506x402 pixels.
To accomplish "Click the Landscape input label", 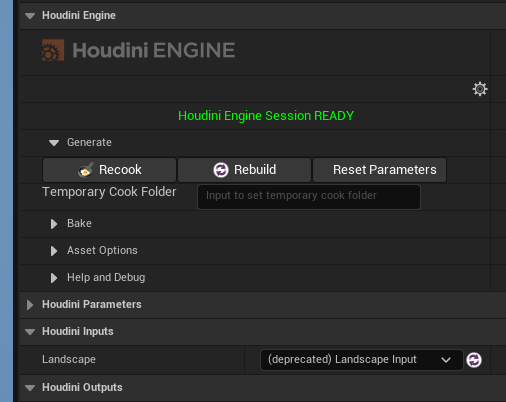I will (x=69, y=359).
